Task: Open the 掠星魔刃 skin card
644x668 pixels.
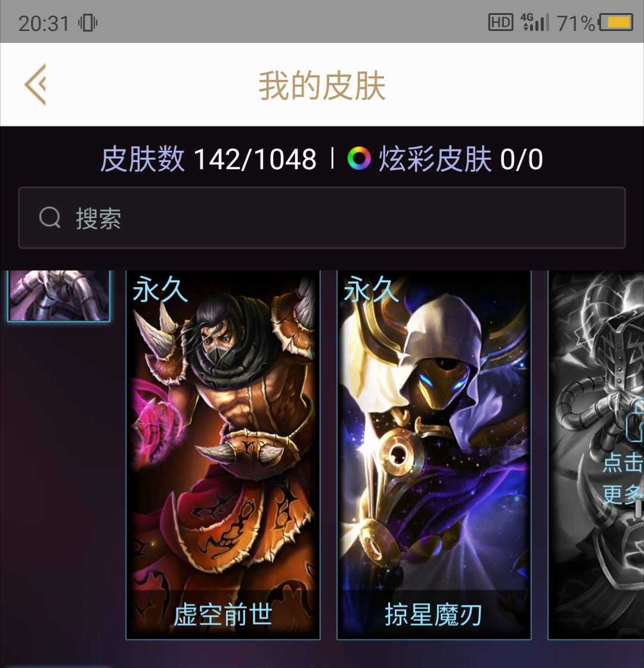Action: pyautogui.click(x=434, y=455)
